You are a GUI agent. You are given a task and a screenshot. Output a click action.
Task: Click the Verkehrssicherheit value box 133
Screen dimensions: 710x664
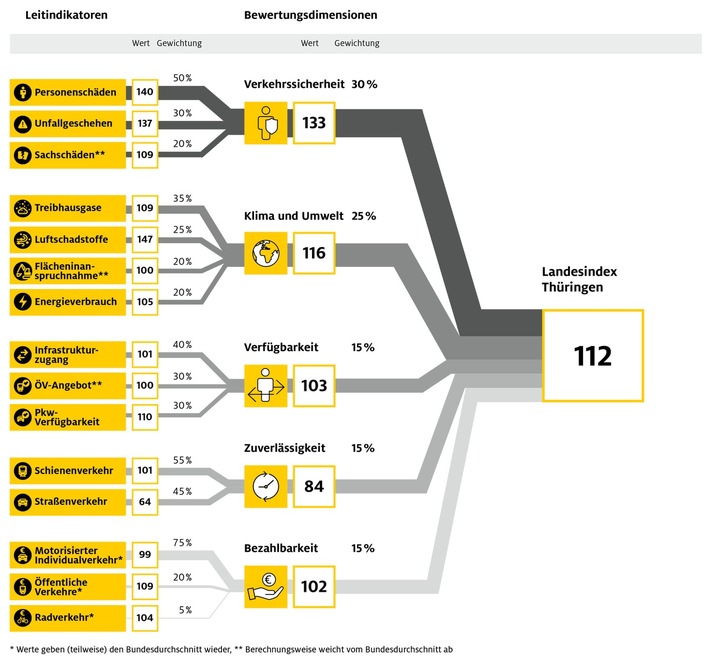(314, 123)
